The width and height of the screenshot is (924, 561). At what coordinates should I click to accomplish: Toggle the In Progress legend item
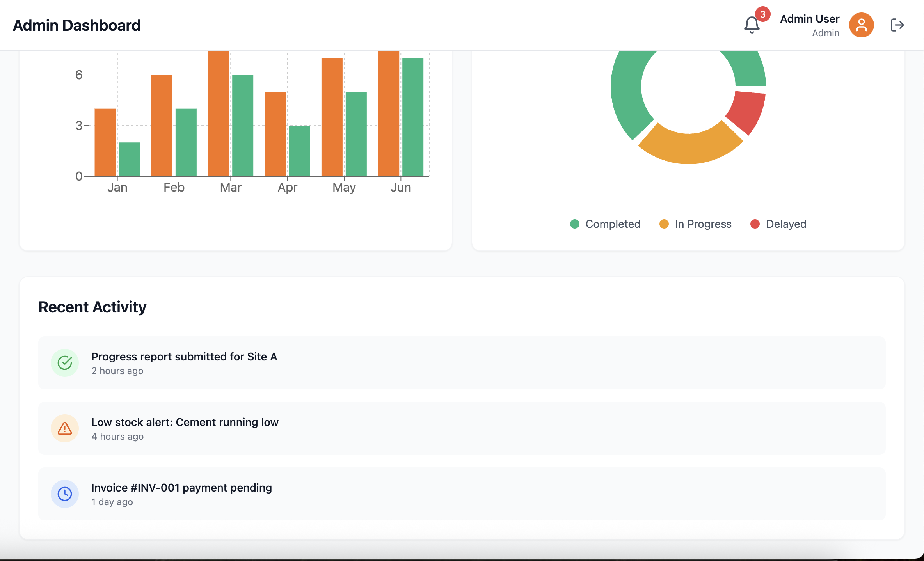(695, 224)
